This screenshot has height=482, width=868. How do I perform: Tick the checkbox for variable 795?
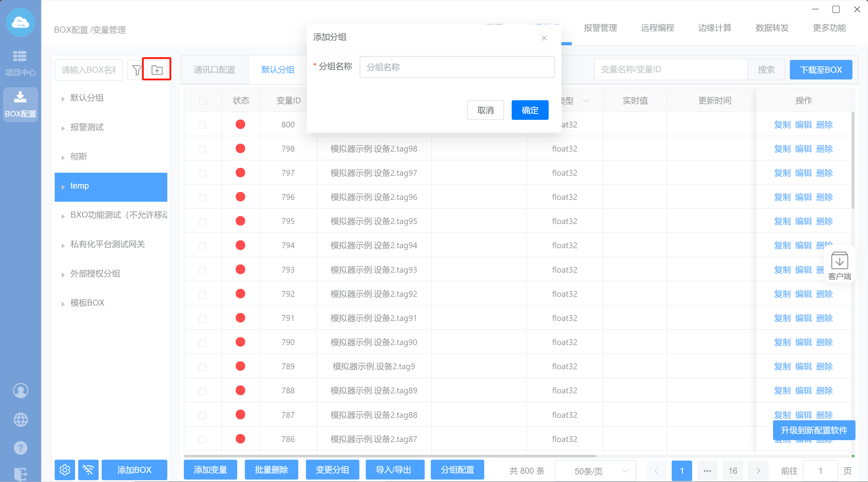(202, 222)
